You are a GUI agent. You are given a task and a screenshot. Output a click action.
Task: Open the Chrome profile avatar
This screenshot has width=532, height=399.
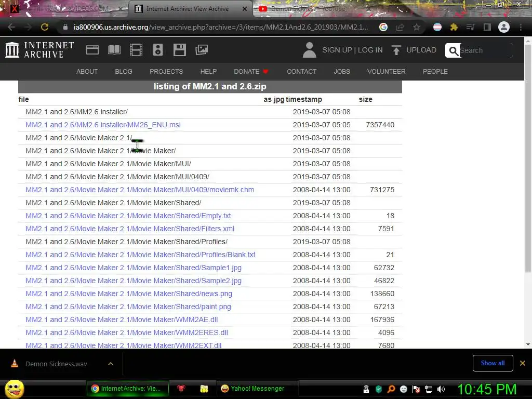(x=504, y=27)
